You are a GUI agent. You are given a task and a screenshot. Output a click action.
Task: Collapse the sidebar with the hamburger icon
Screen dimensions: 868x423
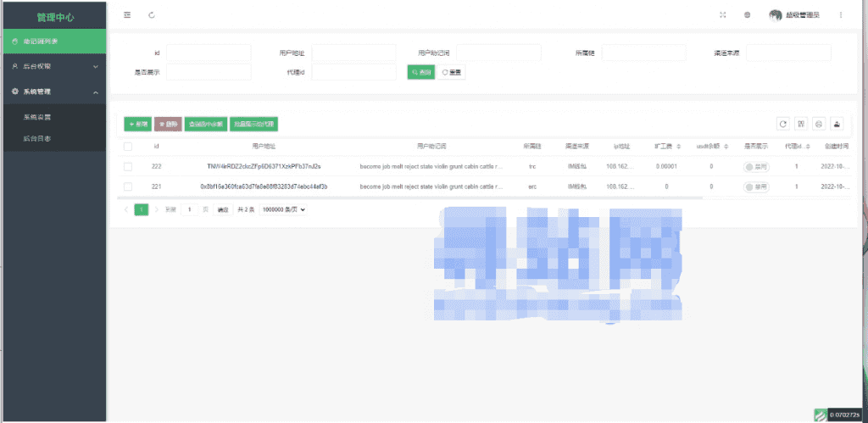(127, 15)
